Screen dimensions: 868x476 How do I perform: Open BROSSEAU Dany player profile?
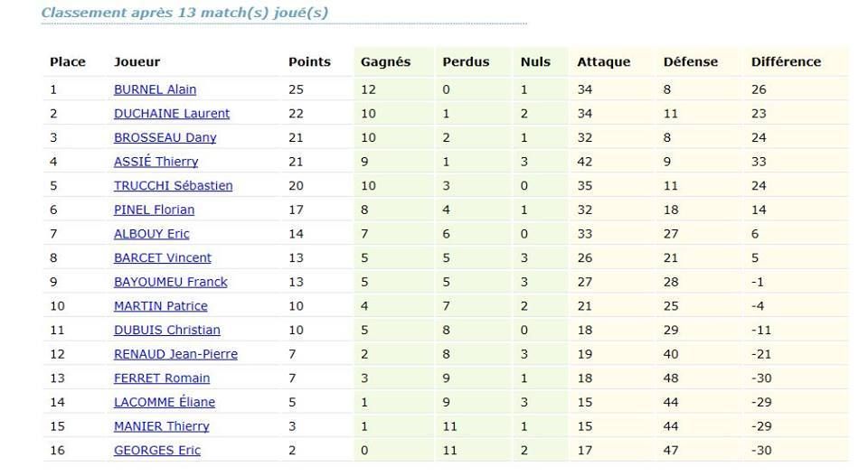click(x=165, y=137)
